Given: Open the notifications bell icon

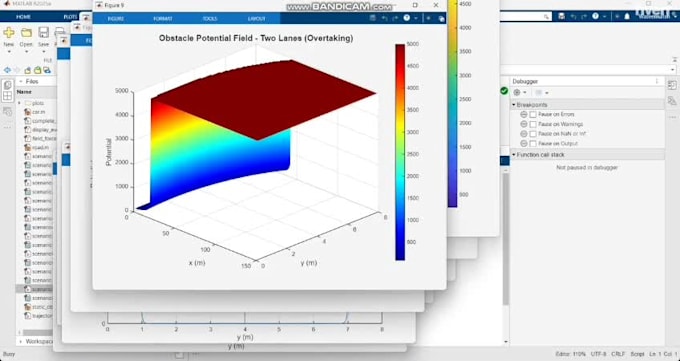Looking at the screenshot, I should coord(627,16).
